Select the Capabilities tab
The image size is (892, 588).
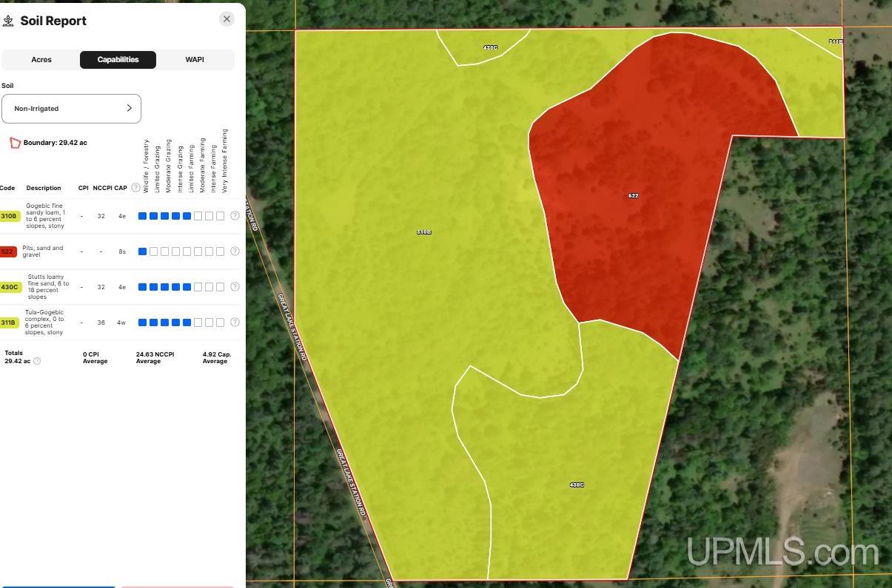pos(118,60)
